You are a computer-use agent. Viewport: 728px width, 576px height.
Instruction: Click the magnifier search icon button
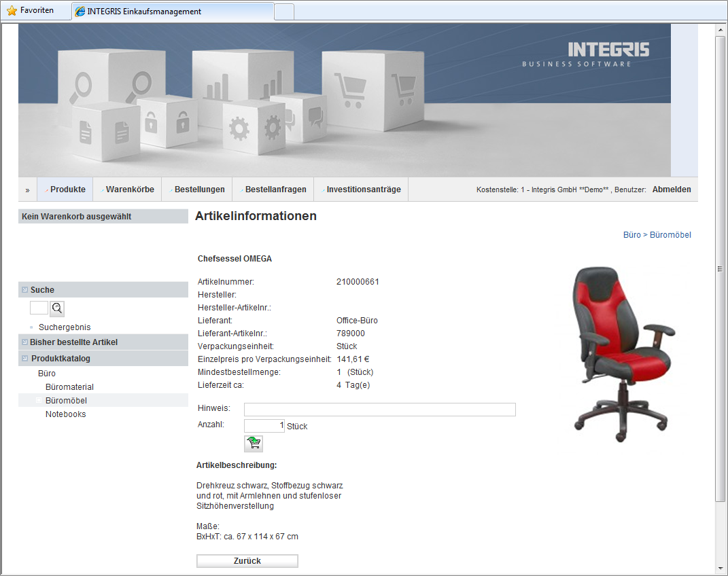pos(57,308)
